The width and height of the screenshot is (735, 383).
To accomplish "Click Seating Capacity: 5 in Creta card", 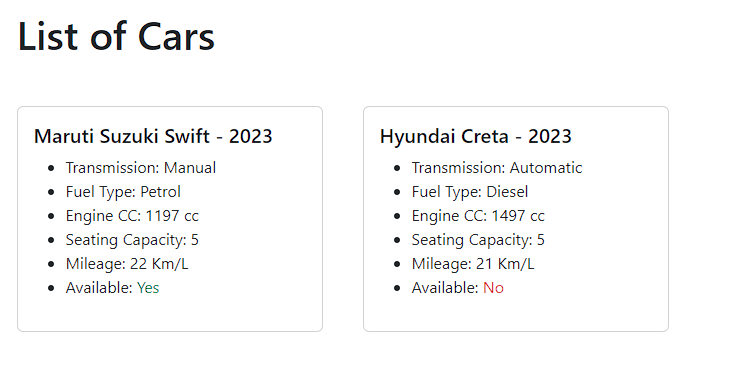I will [x=478, y=240].
